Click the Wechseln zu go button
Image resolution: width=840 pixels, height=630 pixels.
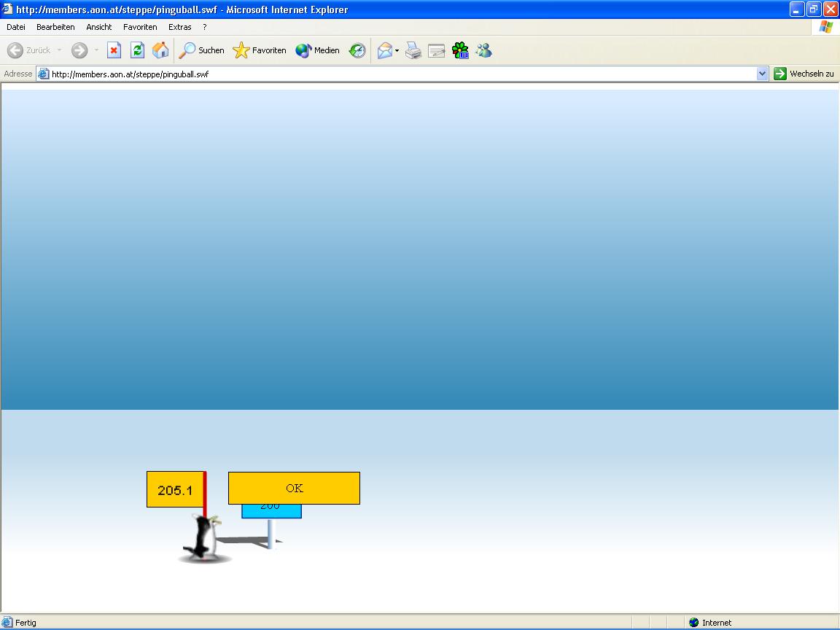[804, 74]
